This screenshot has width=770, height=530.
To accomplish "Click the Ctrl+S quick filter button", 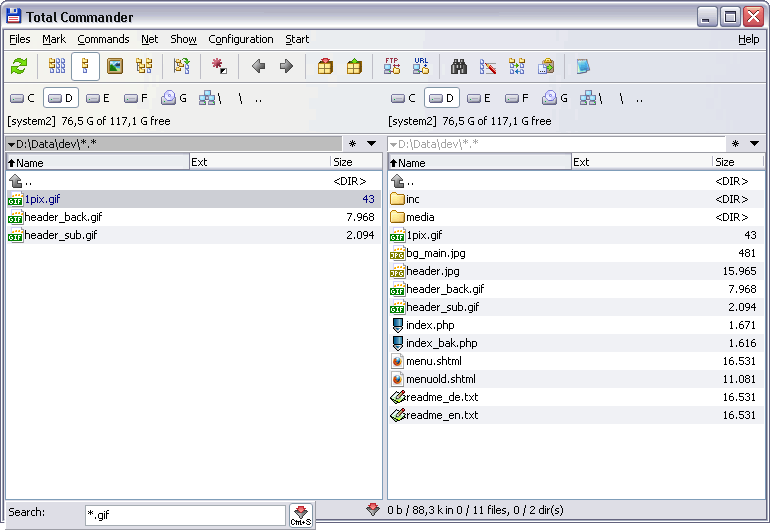I will 301,515.
